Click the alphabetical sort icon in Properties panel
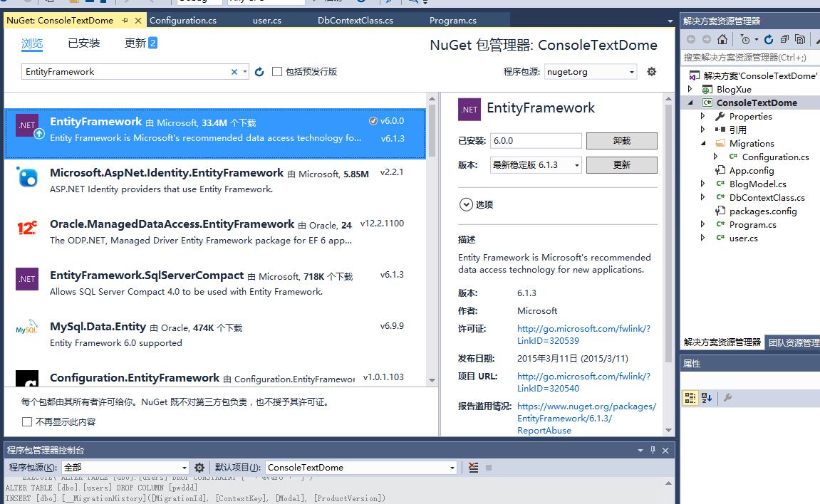 tap(707, 398)
